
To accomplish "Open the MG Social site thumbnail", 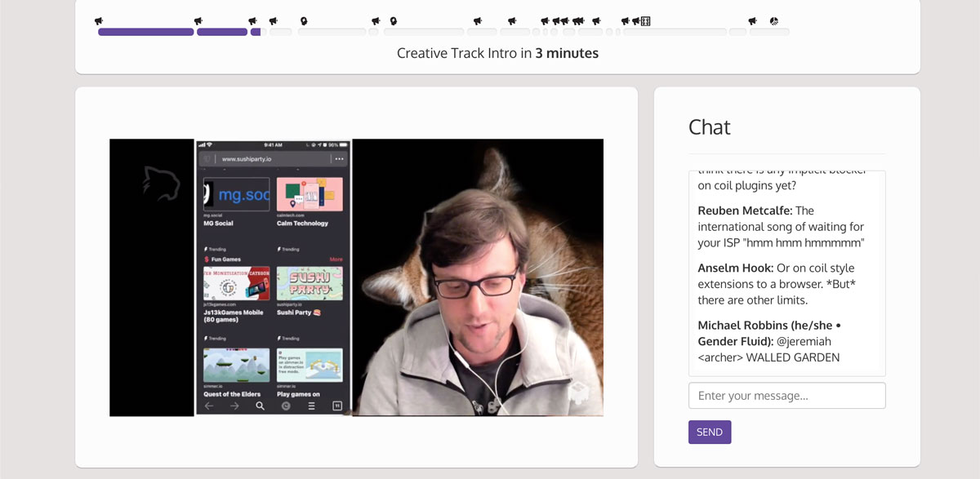I will (x=236, y=195).
